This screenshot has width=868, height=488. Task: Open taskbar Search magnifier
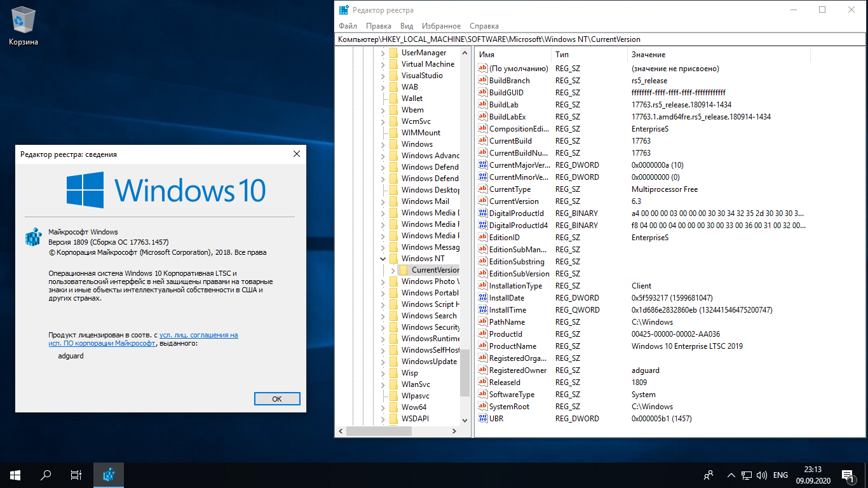click(46, 475)
